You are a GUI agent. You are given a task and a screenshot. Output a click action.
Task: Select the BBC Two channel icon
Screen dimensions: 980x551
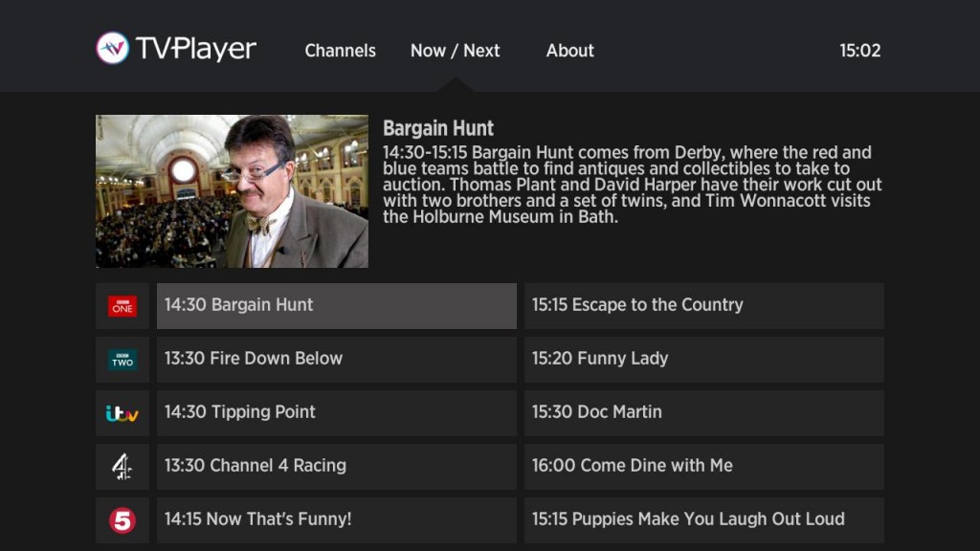click(122, 359)
